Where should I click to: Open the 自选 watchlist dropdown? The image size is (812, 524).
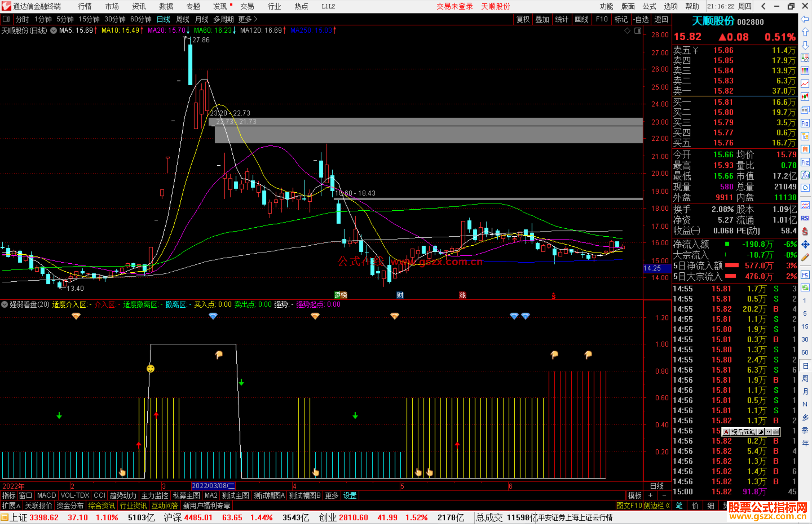[641, 19]
